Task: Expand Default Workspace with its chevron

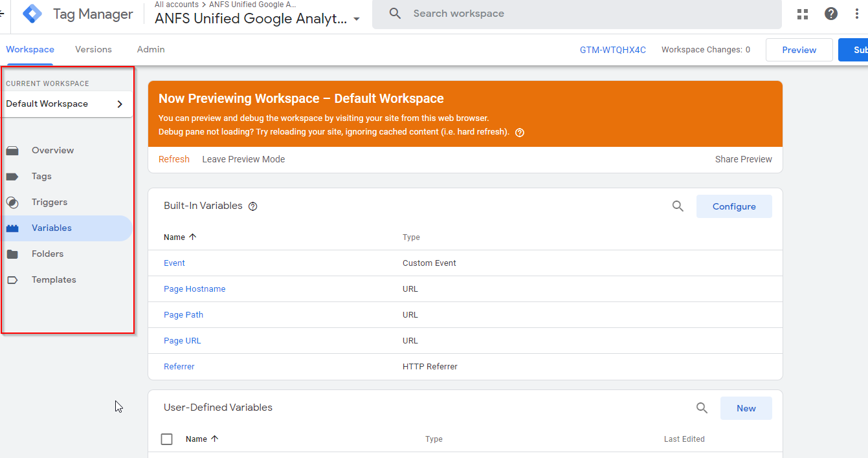Action: [x=119, y=104]
